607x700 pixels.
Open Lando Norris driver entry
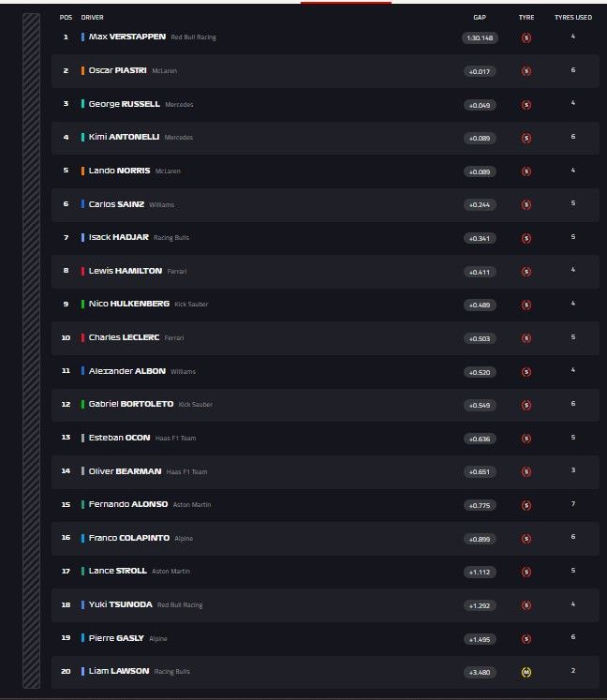[120, 171]
